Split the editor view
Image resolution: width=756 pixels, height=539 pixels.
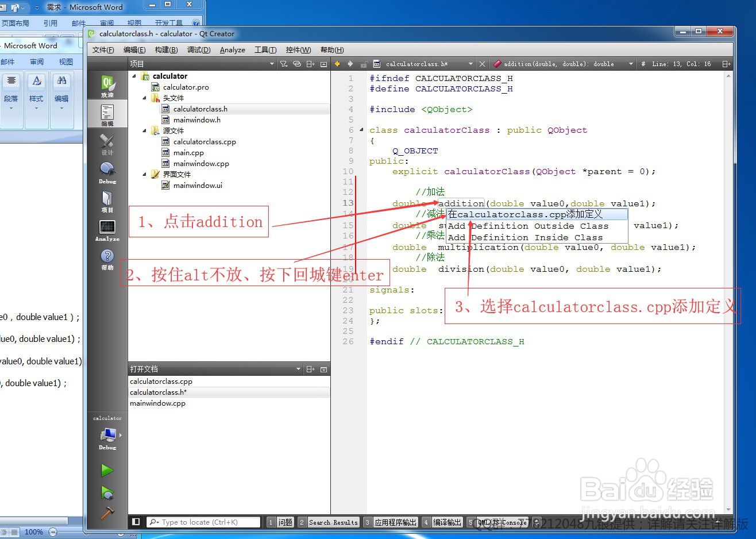pos(726,64)
